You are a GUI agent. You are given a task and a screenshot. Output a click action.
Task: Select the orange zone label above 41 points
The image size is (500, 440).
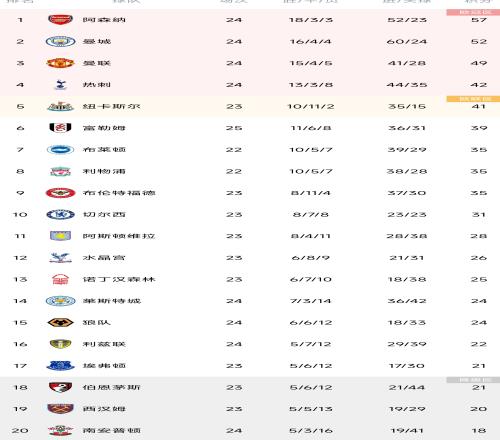(x=473, y=99)
